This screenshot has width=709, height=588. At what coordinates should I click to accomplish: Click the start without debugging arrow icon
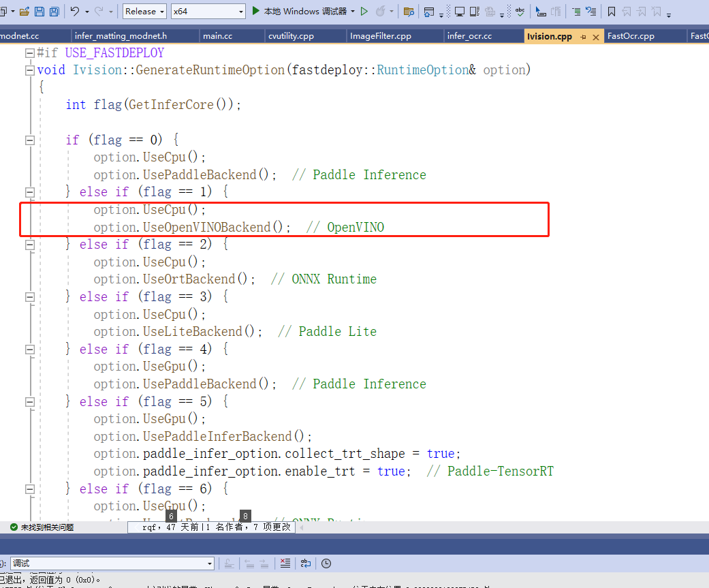click(364, 10)
